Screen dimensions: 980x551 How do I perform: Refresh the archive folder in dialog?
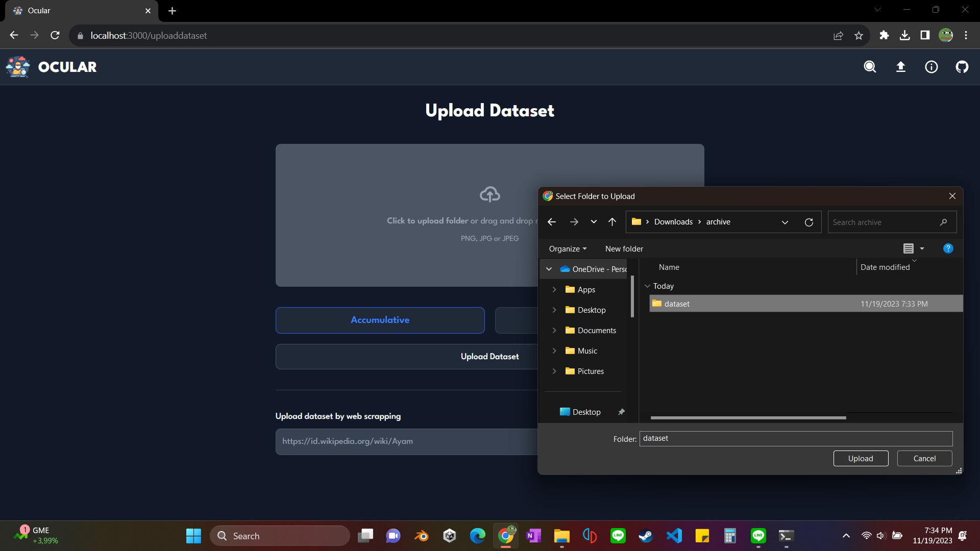coord(809,222)
